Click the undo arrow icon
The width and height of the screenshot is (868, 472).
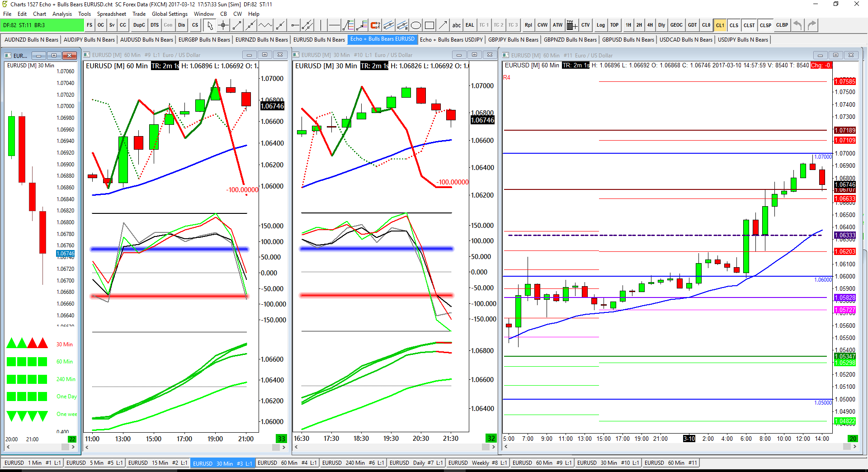(x=798, y=25)
